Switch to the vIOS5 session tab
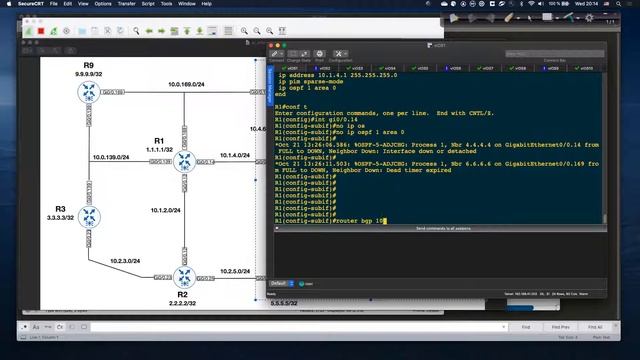The image size is (640, 360). point(420,68)
